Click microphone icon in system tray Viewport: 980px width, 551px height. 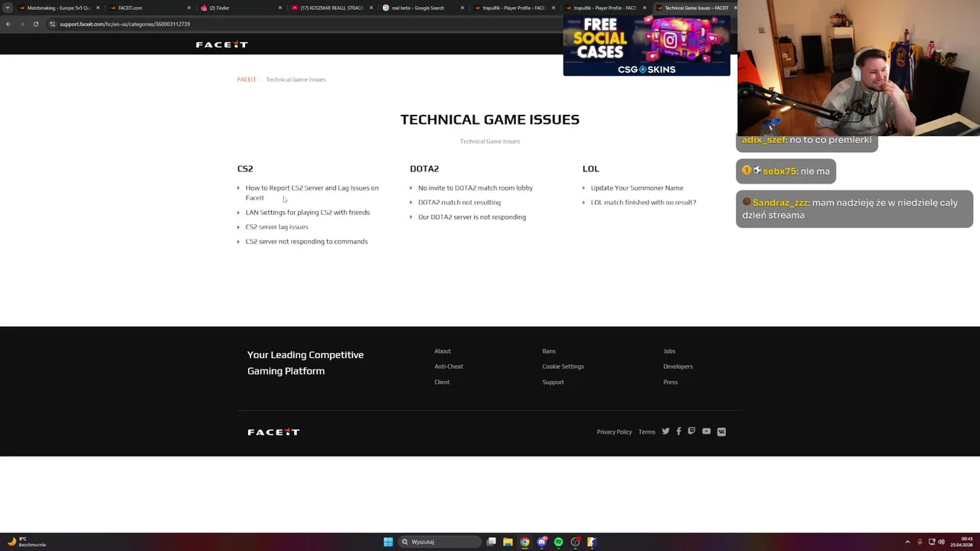point(920,542)
